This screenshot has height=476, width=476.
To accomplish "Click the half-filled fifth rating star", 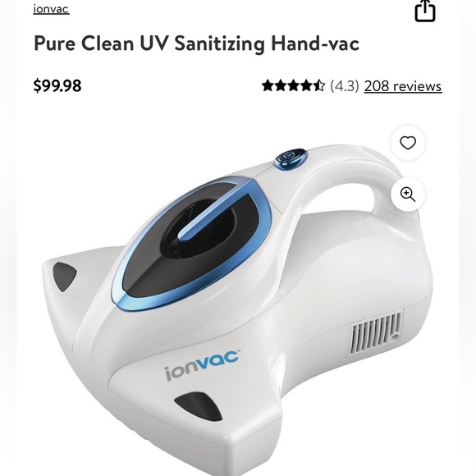I will 319,85.
